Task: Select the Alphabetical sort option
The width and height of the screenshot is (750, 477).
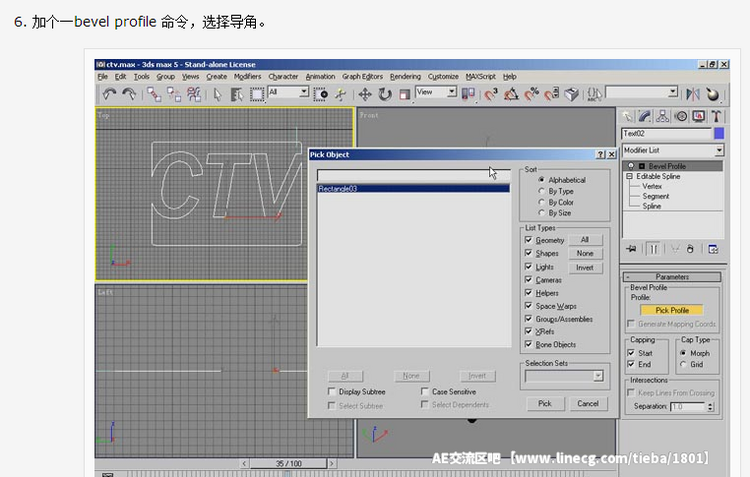Action: click(541, 180)
